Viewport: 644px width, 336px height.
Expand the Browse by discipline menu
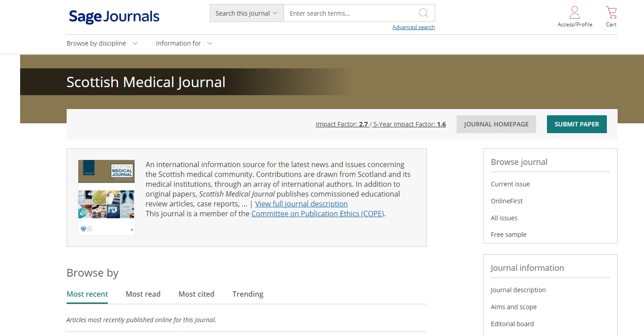(x=102, y=43)
